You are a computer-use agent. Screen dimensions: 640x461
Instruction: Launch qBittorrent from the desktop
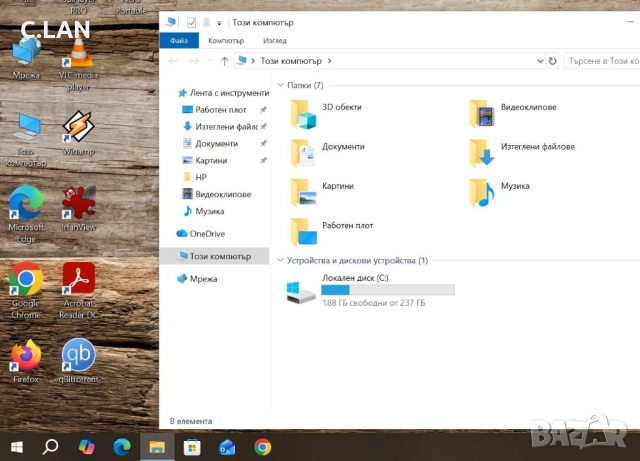[78, 361]
